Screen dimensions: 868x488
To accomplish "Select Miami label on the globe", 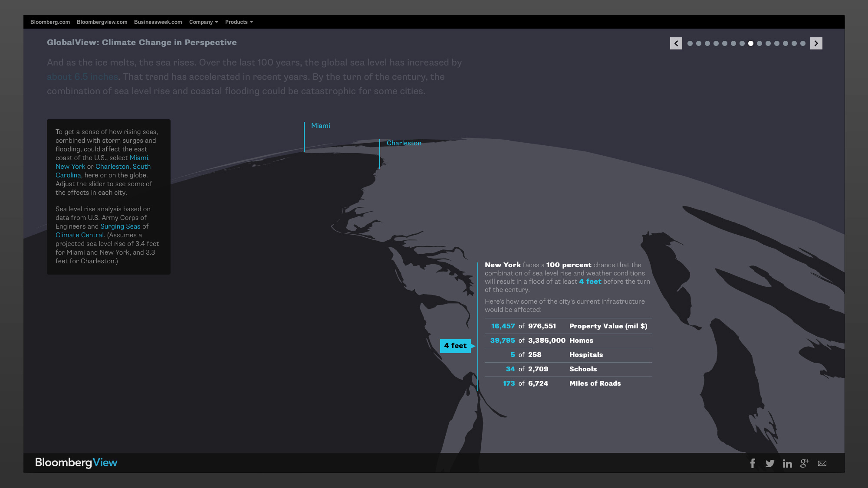I will point(320,126).
